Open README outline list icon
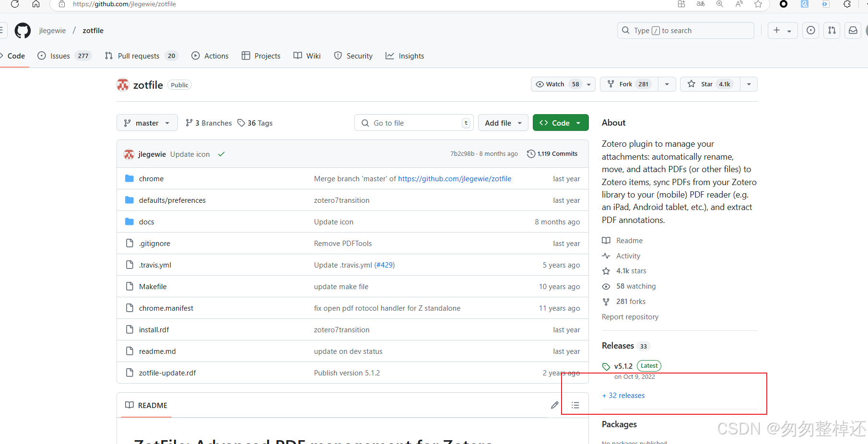 (575, 405)
